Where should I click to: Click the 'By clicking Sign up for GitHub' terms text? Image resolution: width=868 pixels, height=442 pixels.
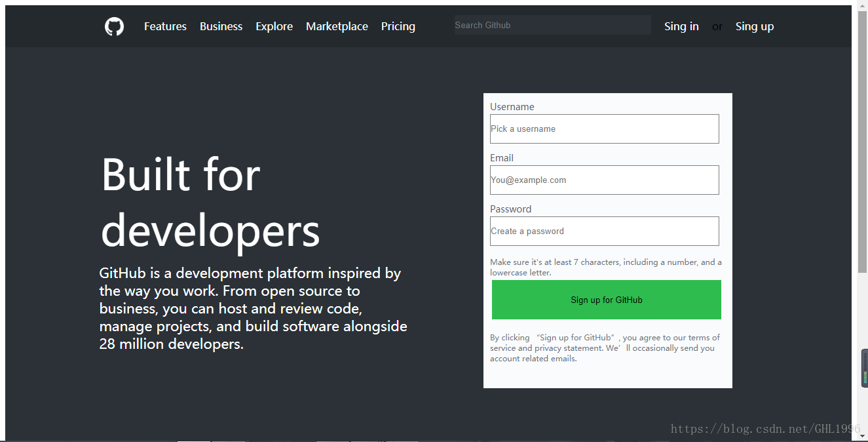pyautogui.click(x=605, y=348)
